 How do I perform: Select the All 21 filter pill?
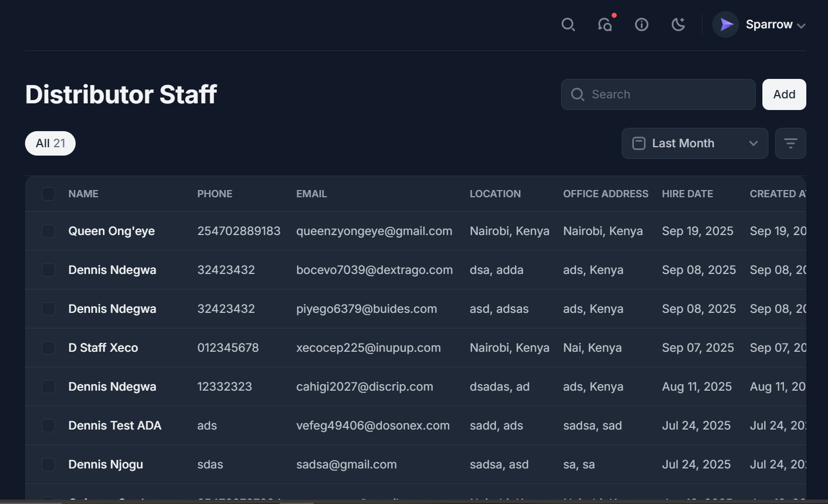[50, 143]
